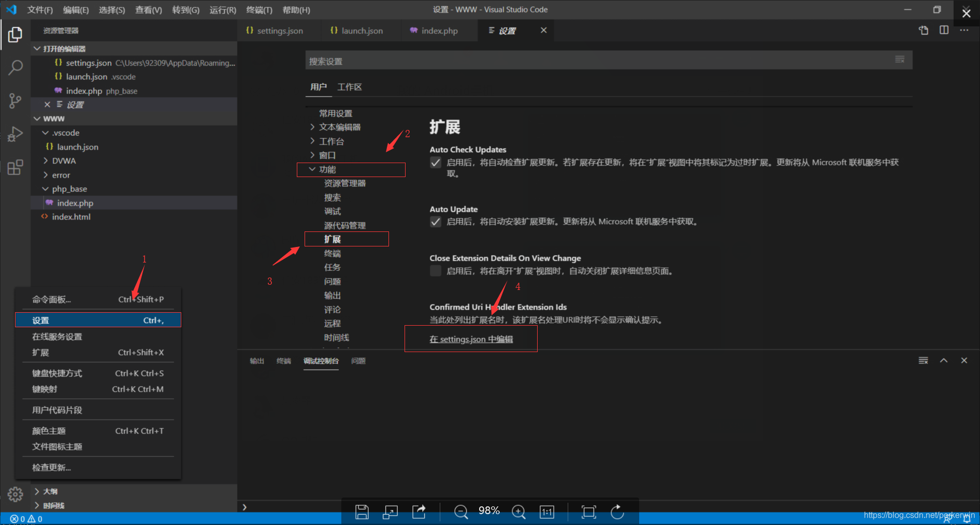This screenshot has height=525, width=980.
Task: Expand 工作台 settings category
Action: tap(312, 141)
